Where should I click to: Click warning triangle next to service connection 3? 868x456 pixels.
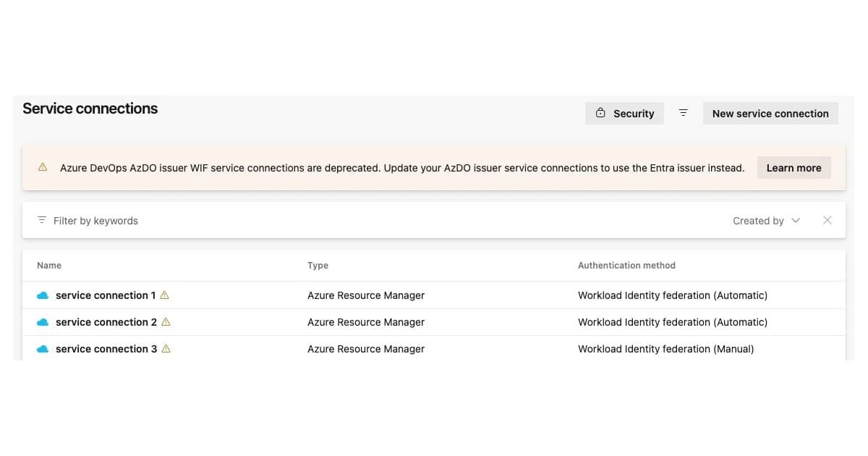pyautogui.click(x=166, y=348)
